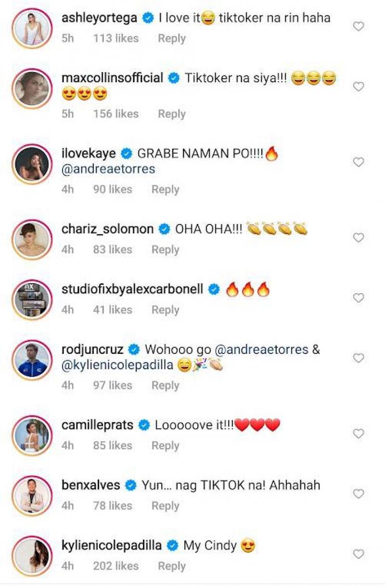Like camilleprats' Looooove it comment
The image size is (385, 588).
[359, 434]
